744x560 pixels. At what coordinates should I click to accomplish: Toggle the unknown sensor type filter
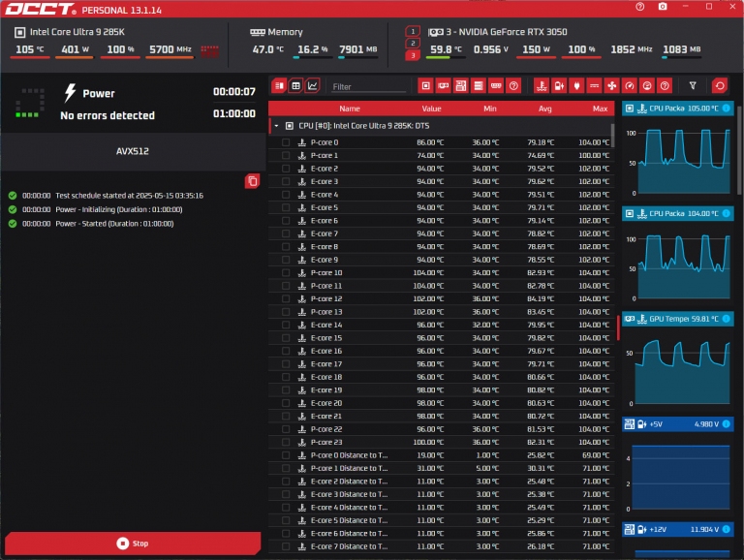pos(665,86)
